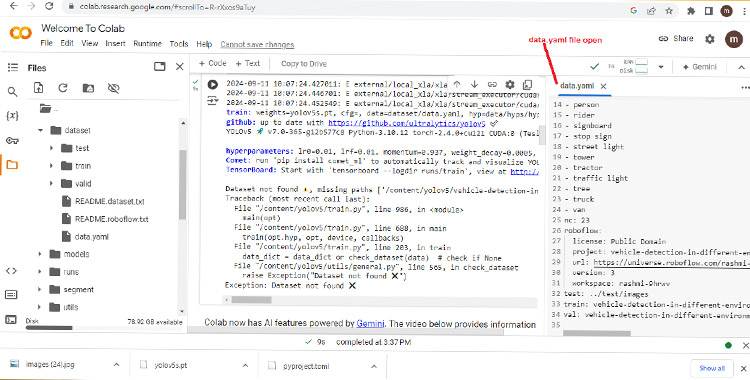
Task: Open the command palette icon
Action: pos(11,295)
